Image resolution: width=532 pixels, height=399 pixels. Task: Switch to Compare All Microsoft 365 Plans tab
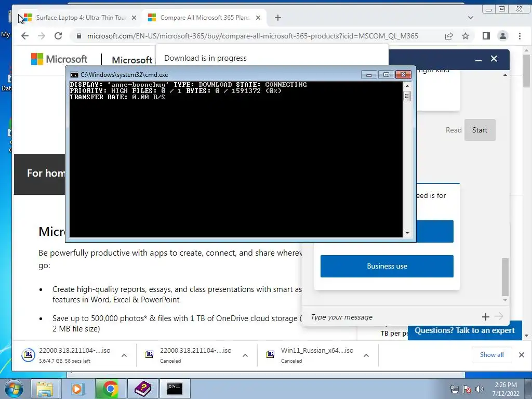point(205,18)
